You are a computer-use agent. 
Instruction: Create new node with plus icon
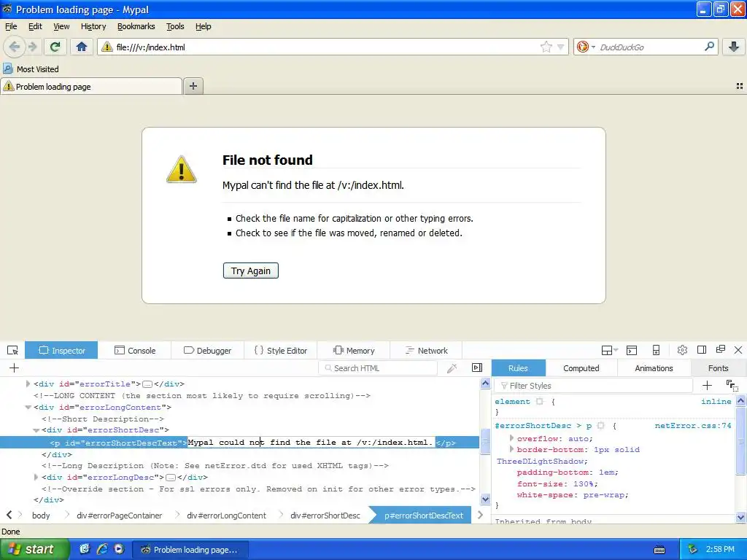pyautogui.click(x=15, y=367)
